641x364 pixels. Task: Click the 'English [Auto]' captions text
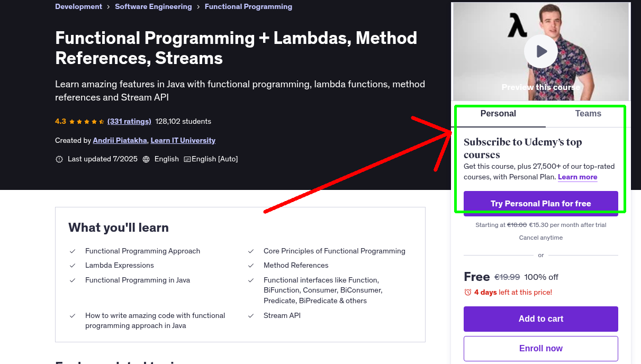tap(215, 159)
